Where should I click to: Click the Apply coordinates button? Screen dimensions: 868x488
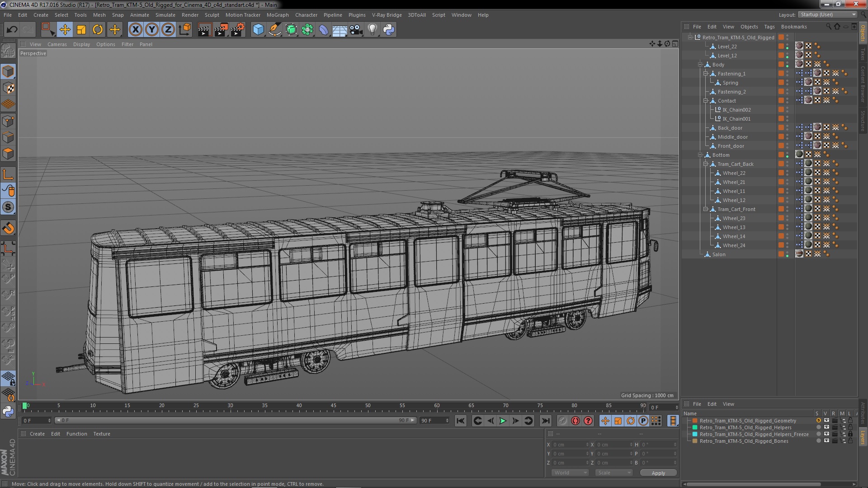658,473
